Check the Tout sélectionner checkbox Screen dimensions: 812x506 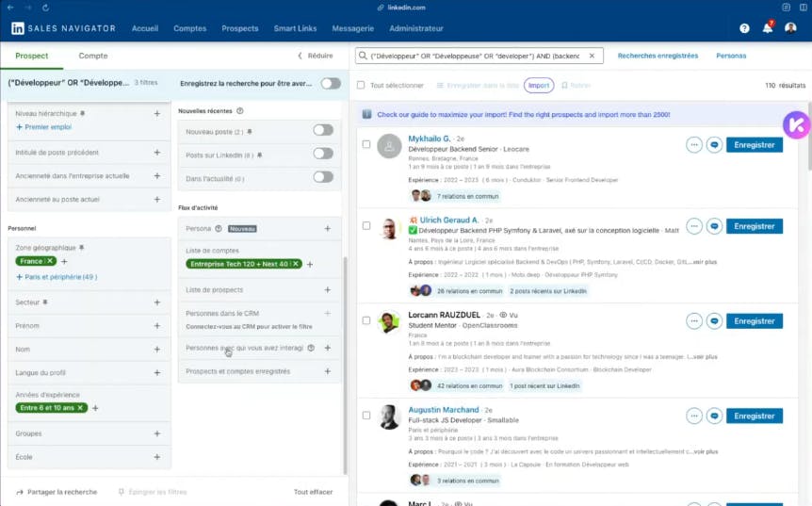pyautogui.click(x=361, y=85)
